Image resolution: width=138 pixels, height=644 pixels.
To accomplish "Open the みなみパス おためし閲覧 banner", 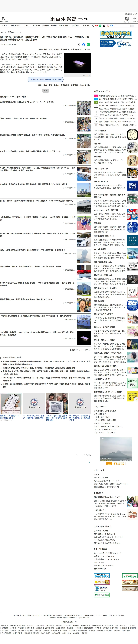I will (116, 43).
